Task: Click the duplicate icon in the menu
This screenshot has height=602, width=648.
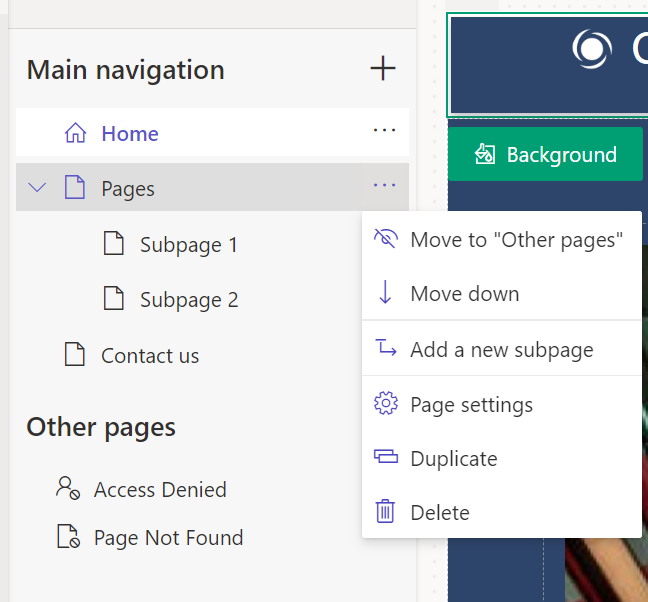Action: [x=386, y=456]
